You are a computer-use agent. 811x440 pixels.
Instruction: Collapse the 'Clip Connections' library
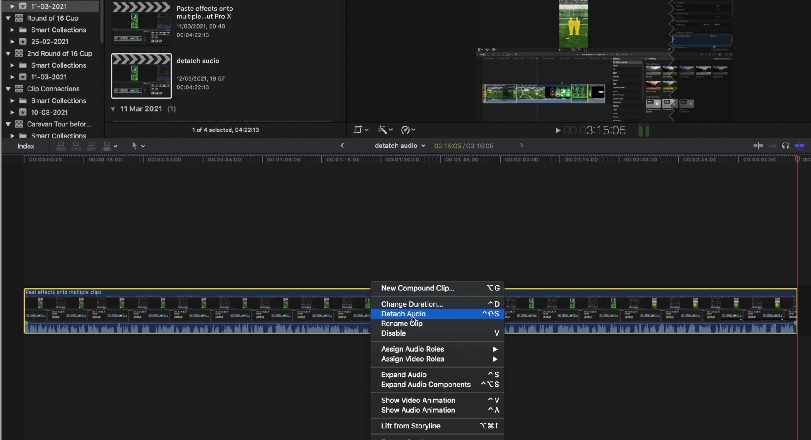point(8,89)
